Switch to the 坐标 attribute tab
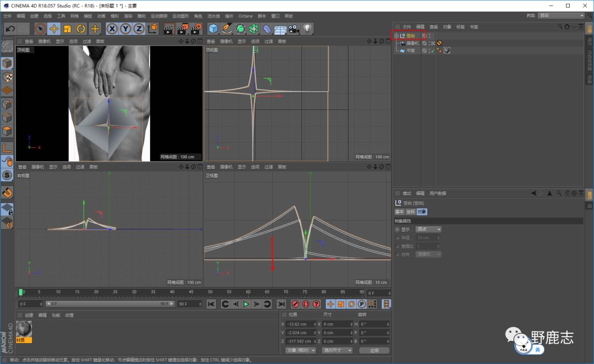The width and height of the screenshot is (594, 364). [x=410, y=212]
